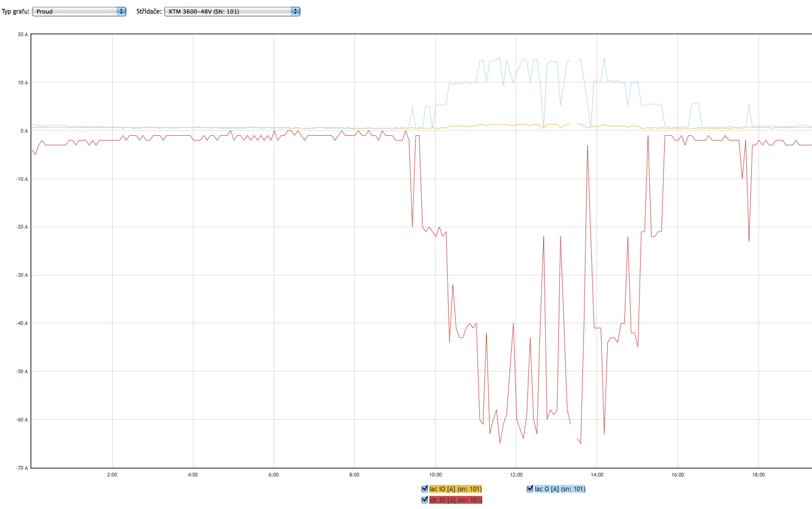Click the 'Střídače:' label text
The image size is (812, 509).
click(x=149, y=12)
